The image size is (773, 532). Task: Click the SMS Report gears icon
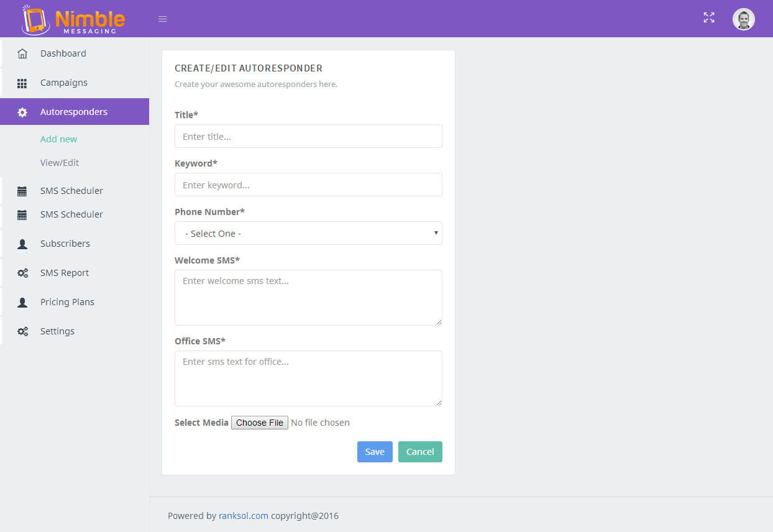coord(22,273)
